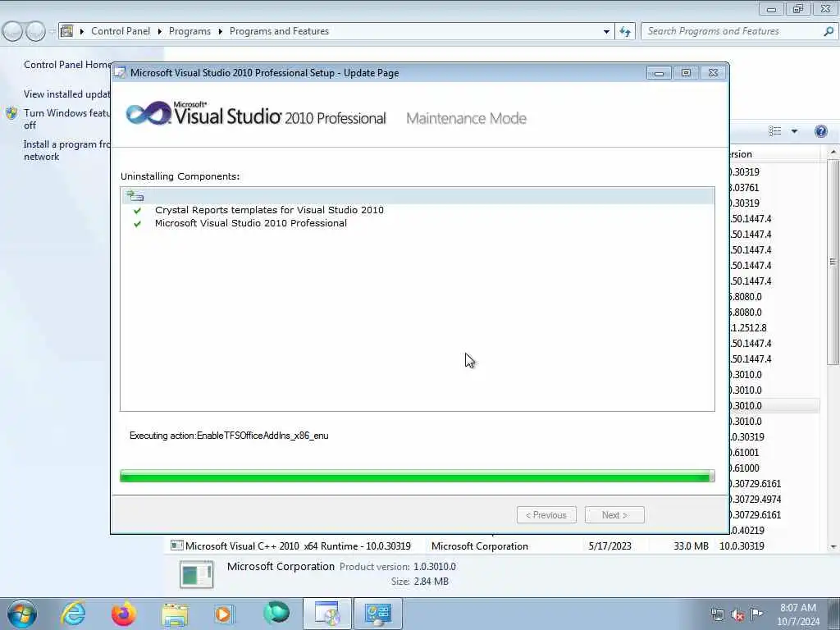Screen dimensions: 840x630
Task: Click the setup window title bar icon
Action: [121, 73]
